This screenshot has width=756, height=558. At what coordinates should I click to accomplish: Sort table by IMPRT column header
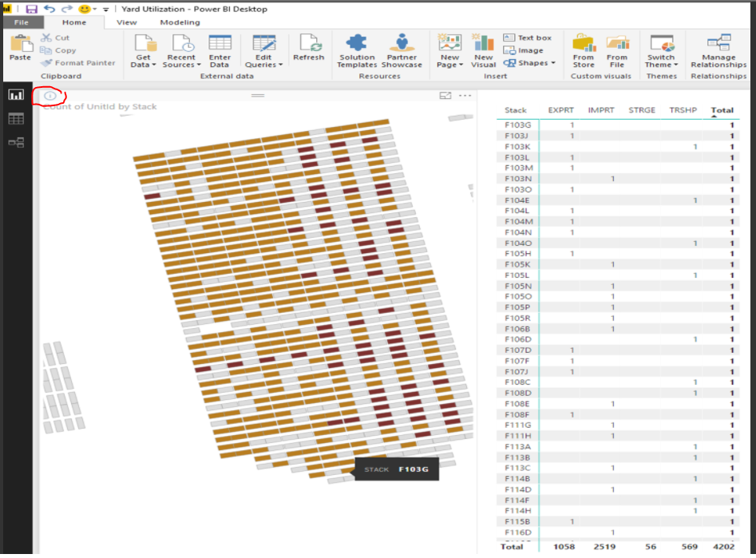point(601,110)
